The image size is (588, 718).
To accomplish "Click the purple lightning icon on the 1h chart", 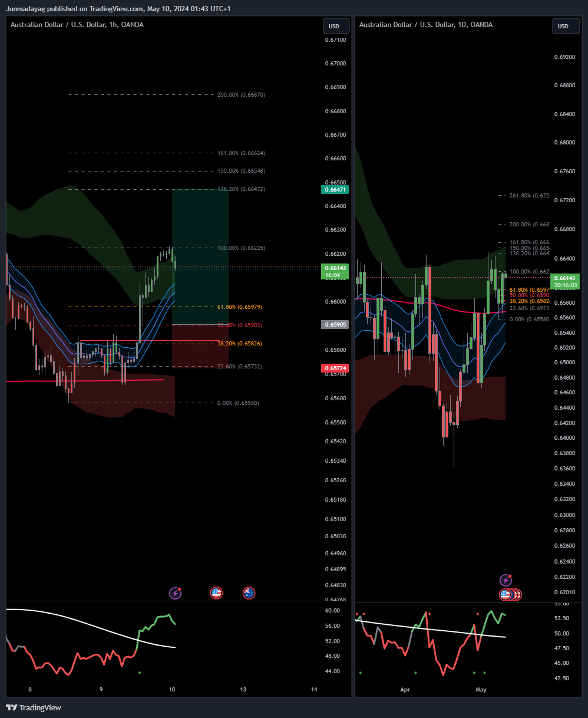I will [x=175, y=593].
